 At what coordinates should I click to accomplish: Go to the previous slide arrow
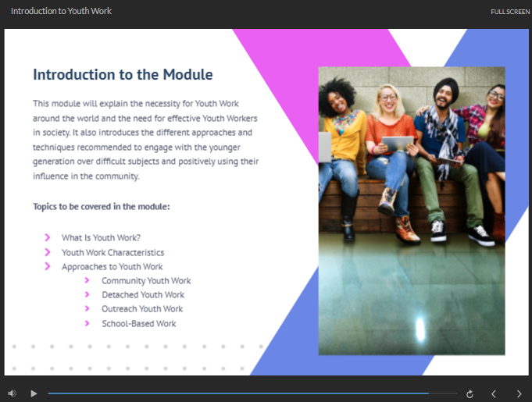click(x=494, y=393)
